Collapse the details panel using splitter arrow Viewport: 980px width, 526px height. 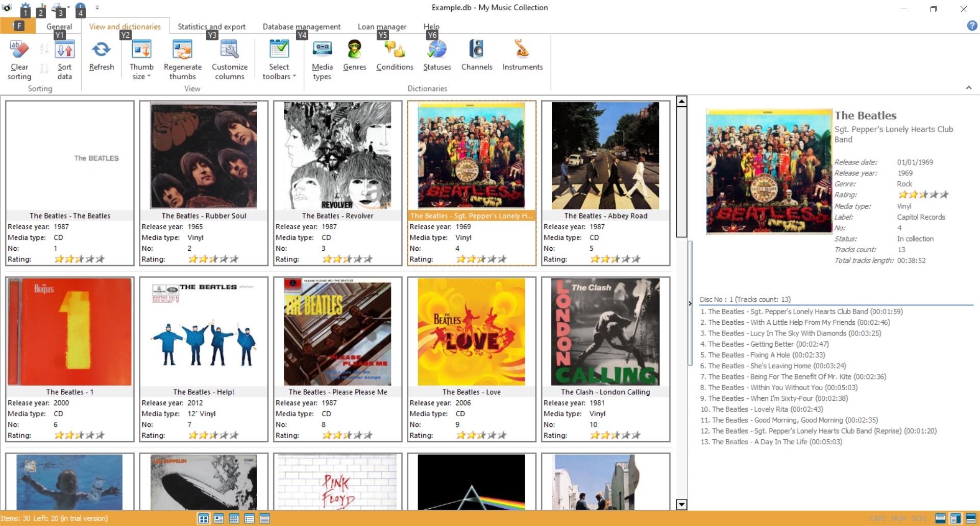[x=690, y=303]
